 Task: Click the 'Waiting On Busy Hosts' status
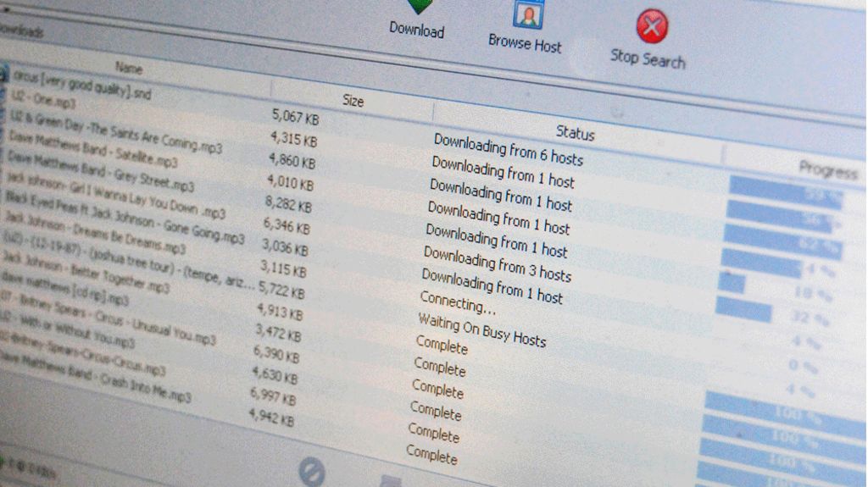point(481,329)
